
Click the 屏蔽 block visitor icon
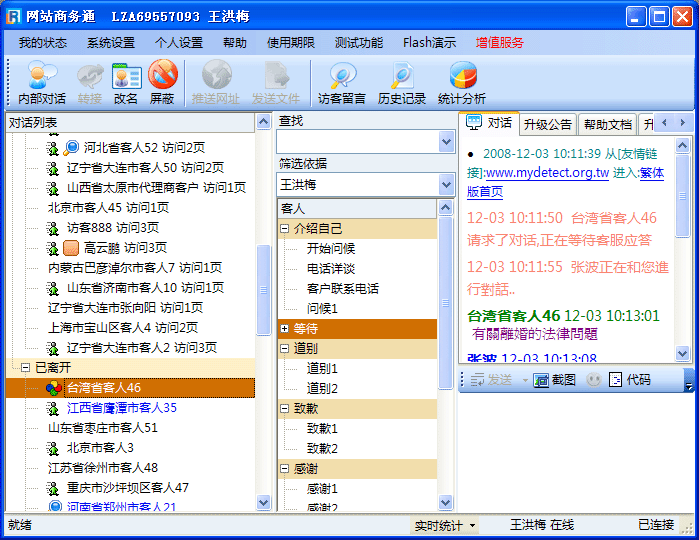coord(162,82)
